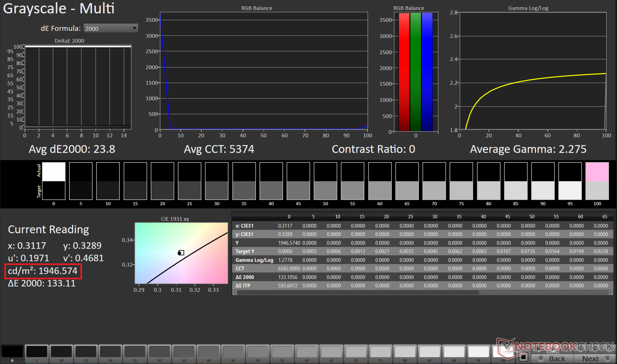Click the Next button
The height and width of the screenshot is (364, 617).
tap(593, 359)
